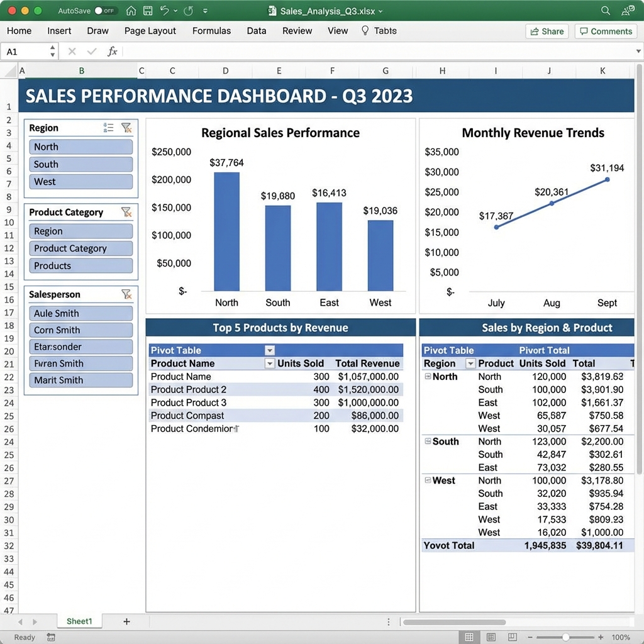Screen dimensions: 644x644
Task: Open the Comments panel
Action: pos(605,30)
